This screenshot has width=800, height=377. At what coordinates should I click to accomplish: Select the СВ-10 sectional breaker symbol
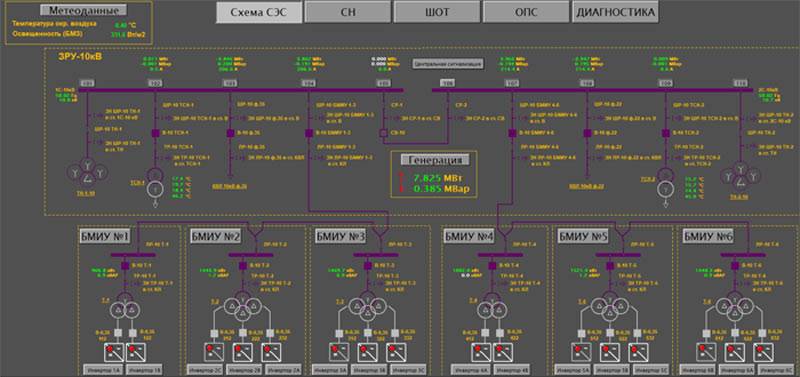coord(384,133)
